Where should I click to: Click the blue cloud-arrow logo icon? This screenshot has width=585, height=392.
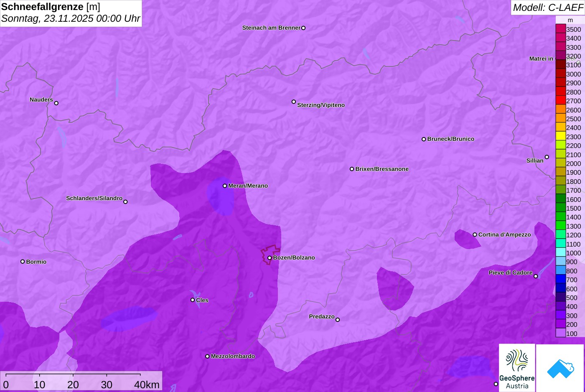pyautogui.click(x=560, y=369)
